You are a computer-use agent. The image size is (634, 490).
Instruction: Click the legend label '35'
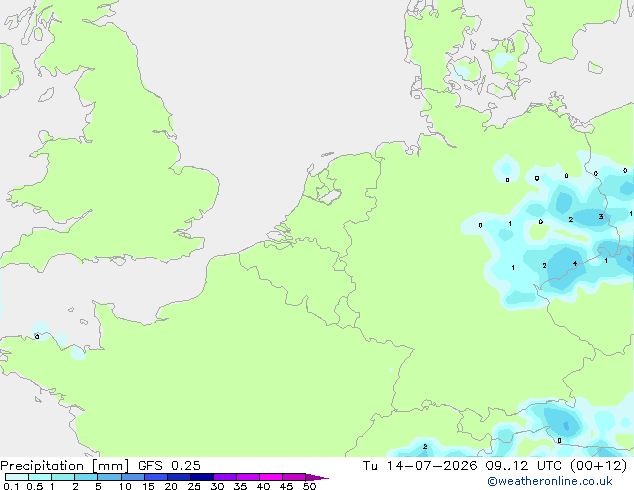click(240, 486)
